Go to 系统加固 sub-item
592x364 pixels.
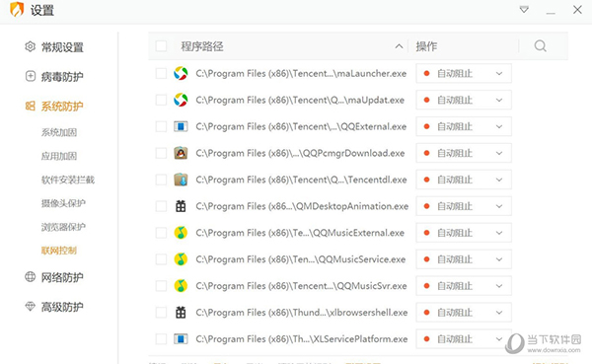click(x=59, y=132)
